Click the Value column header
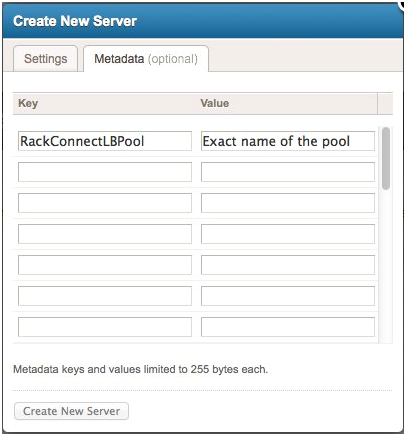406x436 pixels. [x=215, y=103]
